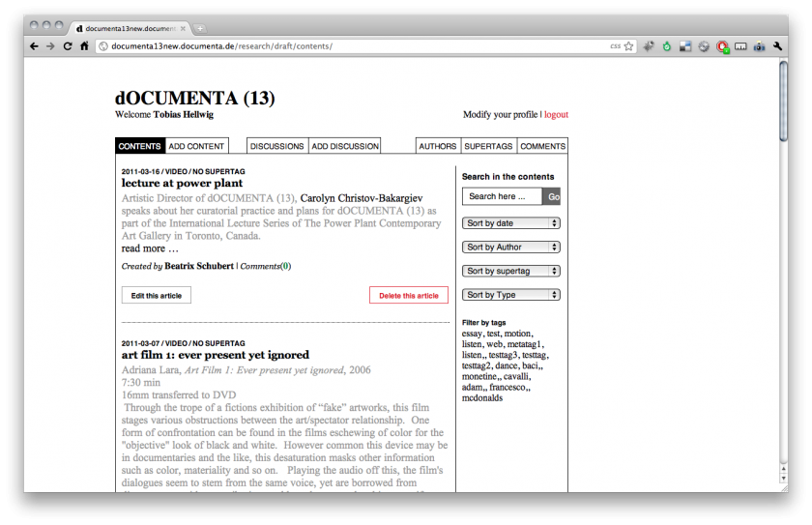Click Carolyn Christov-Bakargiev name link
The image size is (812, 525).
[x=362, y=198]
